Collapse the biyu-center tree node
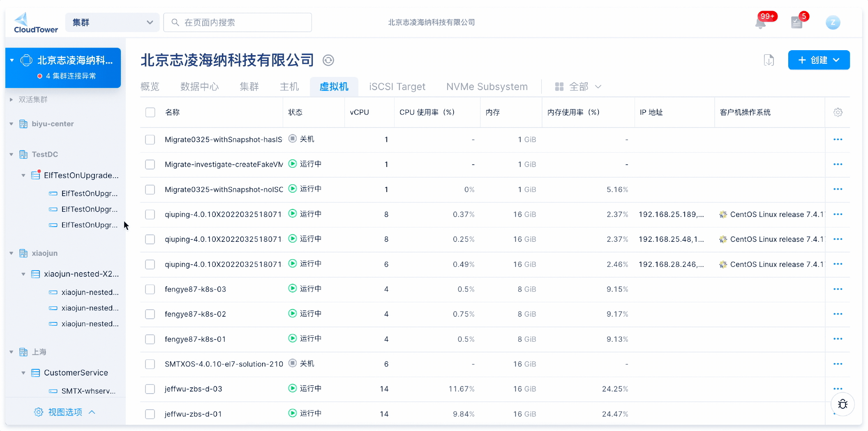 [x=11, y=124]
